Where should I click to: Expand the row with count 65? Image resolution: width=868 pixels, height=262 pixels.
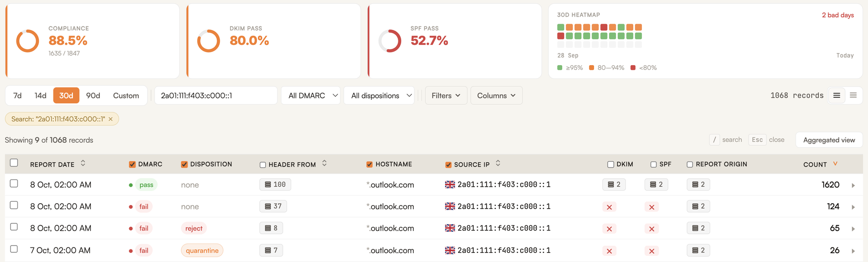click(853, 229)
